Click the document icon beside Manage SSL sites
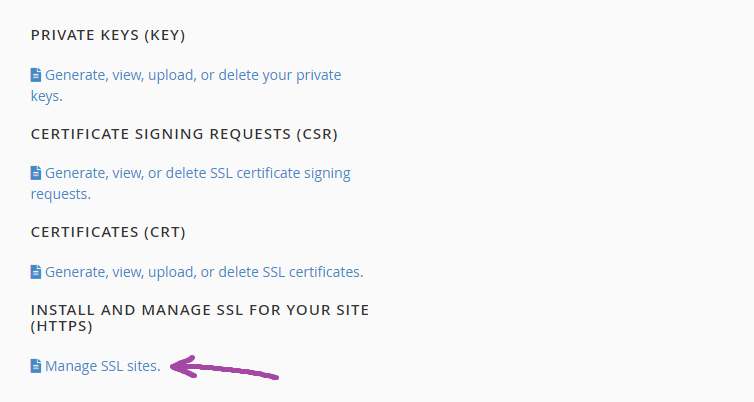 coord(36,366)
